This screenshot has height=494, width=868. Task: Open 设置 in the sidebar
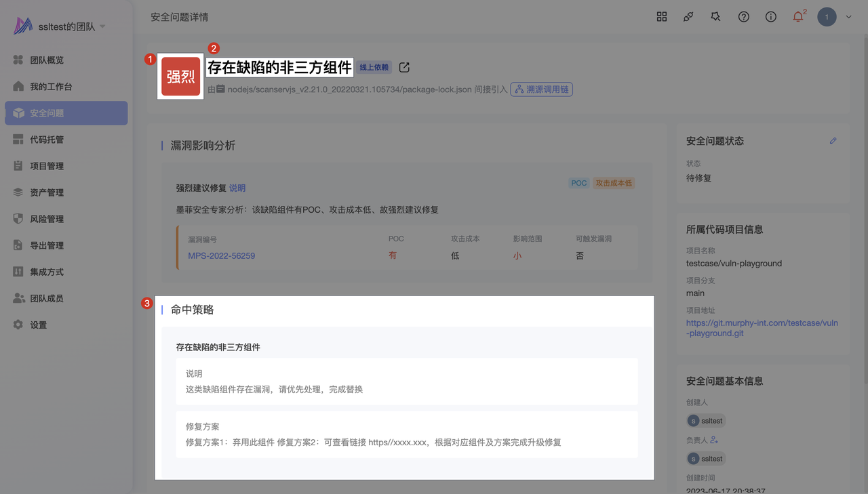click(x=39, y=325)
